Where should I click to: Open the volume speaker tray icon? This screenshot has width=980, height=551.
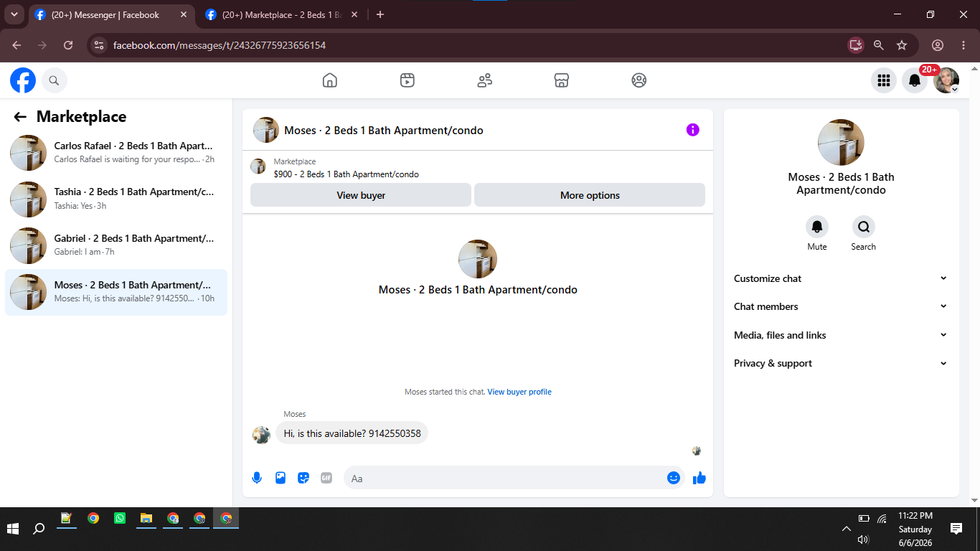(863, 540)
